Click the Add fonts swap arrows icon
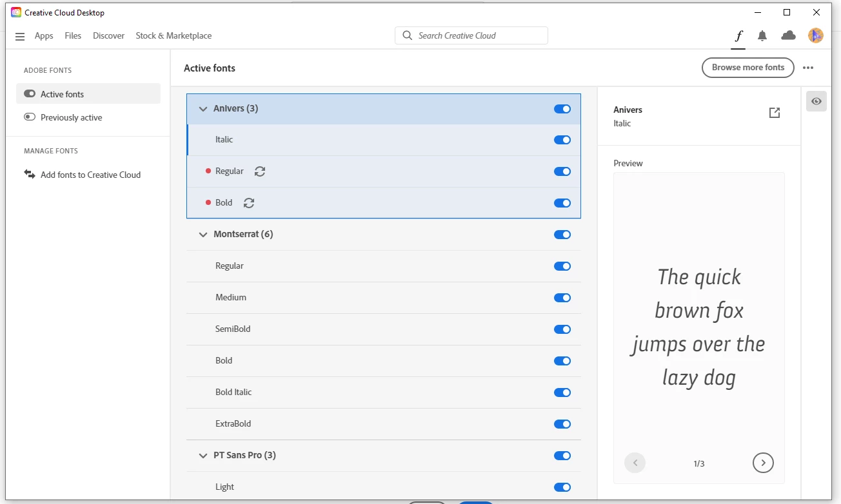 coord(30,174)
